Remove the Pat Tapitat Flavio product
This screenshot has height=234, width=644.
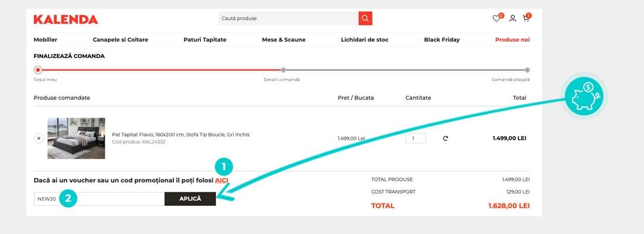coord(39,139)
